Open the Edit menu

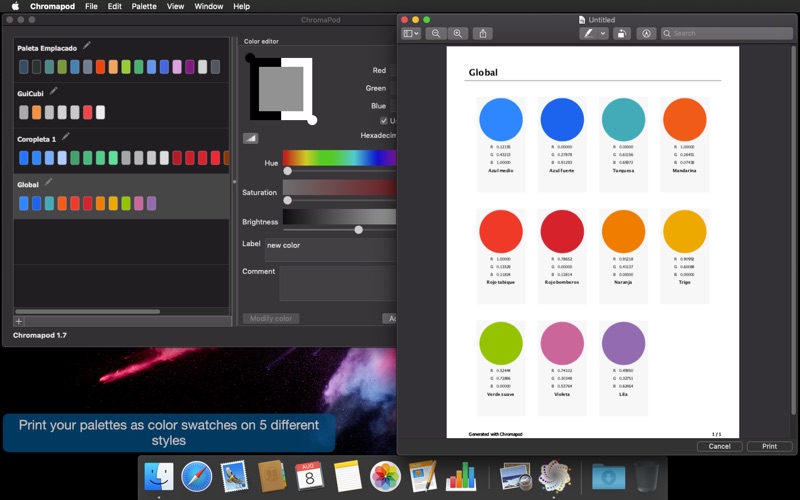[114, 6]
